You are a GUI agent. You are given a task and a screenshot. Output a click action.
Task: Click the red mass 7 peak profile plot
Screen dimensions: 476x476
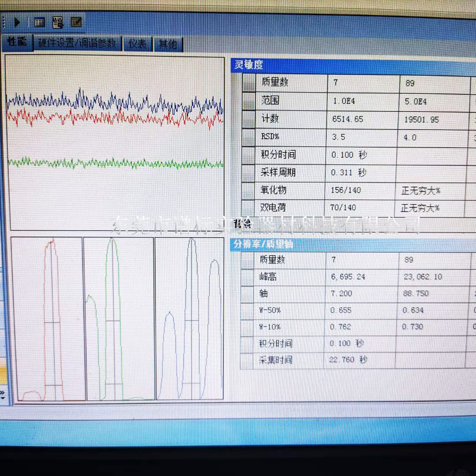[x=47, y=319]
